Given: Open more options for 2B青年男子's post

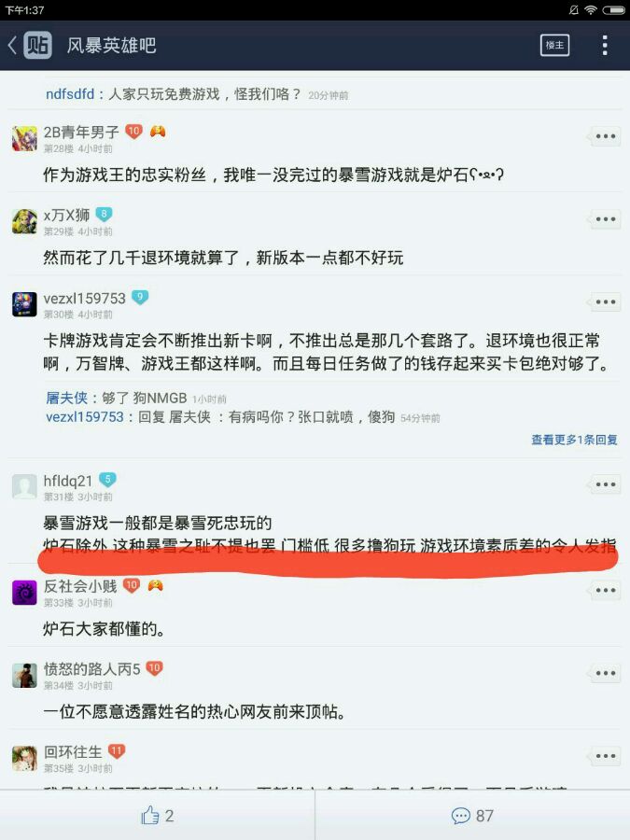Looking at the screenshot, I should click(606, 136).
